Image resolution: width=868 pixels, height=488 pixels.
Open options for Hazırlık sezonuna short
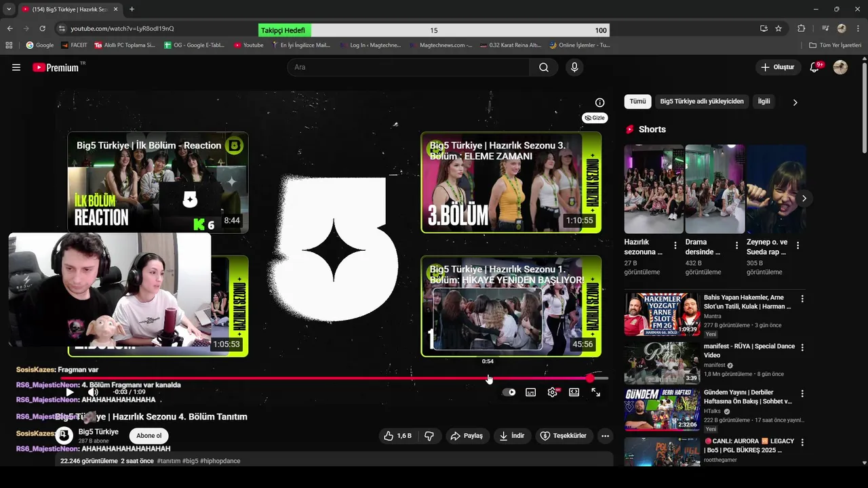click(675, 245)
